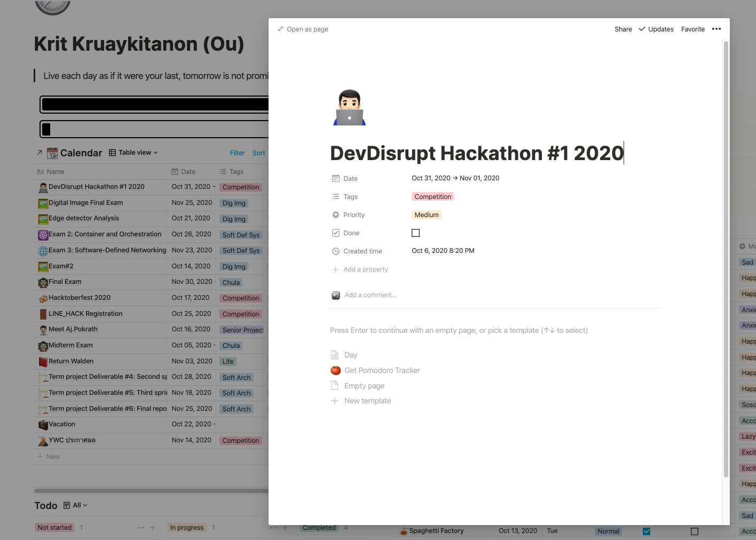Image resolution: width=756 pixels, height=540 pixels.
Task: Toggle the Done checkbox in page properties
Action: coord(415,233)
